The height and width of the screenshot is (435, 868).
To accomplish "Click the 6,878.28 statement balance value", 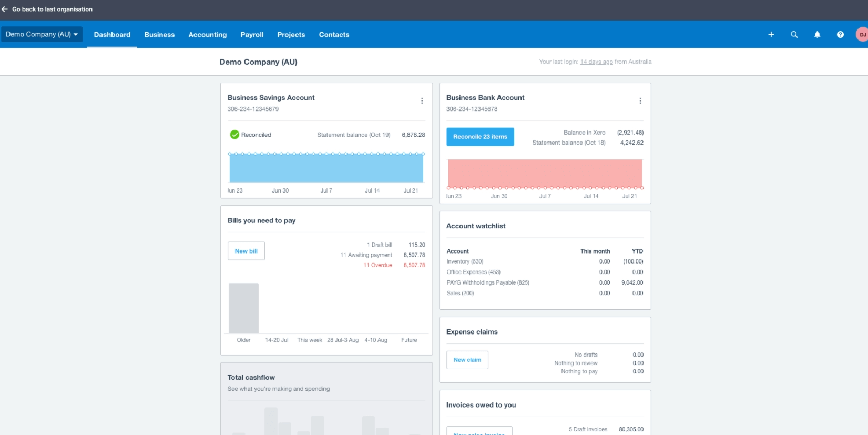I will coord(413,135).
